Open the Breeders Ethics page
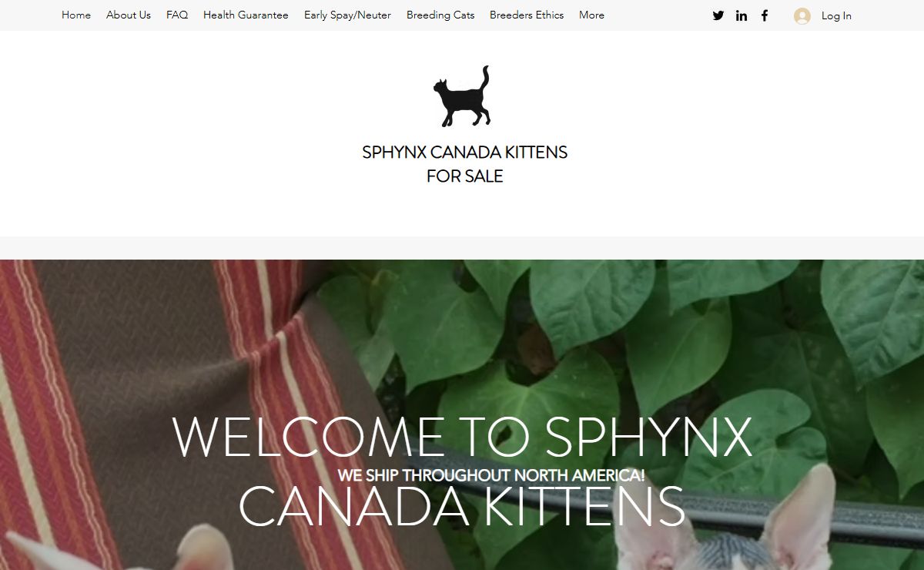The width and height of the screenshot is (924, 570). (527, 15)
